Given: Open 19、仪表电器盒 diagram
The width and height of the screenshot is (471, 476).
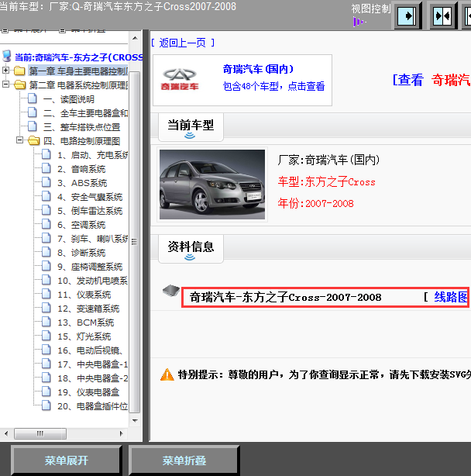Looking at the screenshot, I should [x=88, y=392].
